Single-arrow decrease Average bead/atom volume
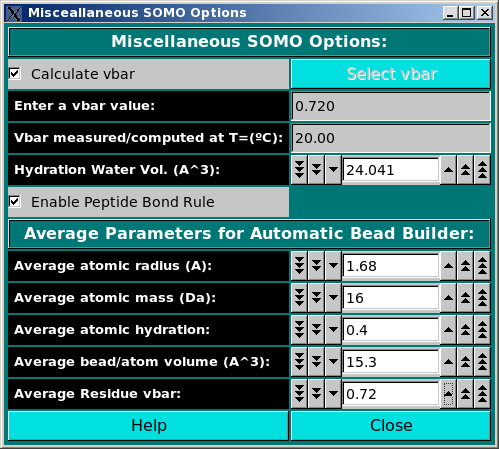 click(333, 362)
